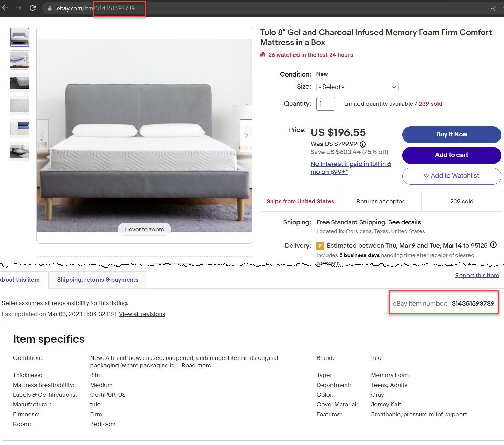Click Read more in Condition description
Image resolution: width=504 pixels, height=445 pixels.
tap(196, 365)
